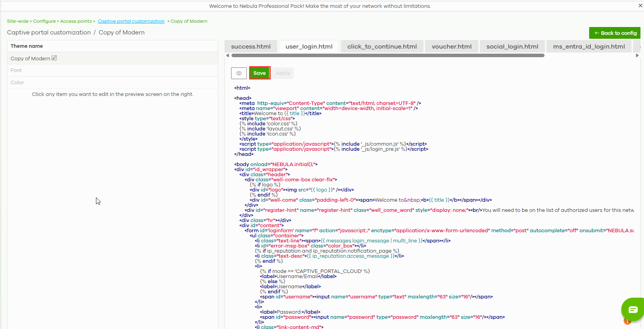This screenshot has height=329, width=644.
Task: Open the click_to_continue.html tab
Action: click(382, 46)
